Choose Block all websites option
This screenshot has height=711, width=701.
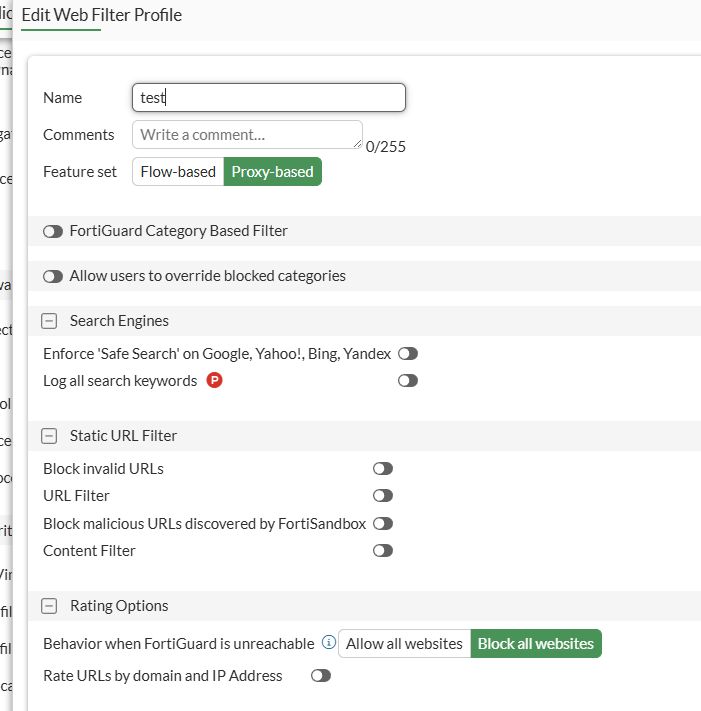(x=536, y=644)
